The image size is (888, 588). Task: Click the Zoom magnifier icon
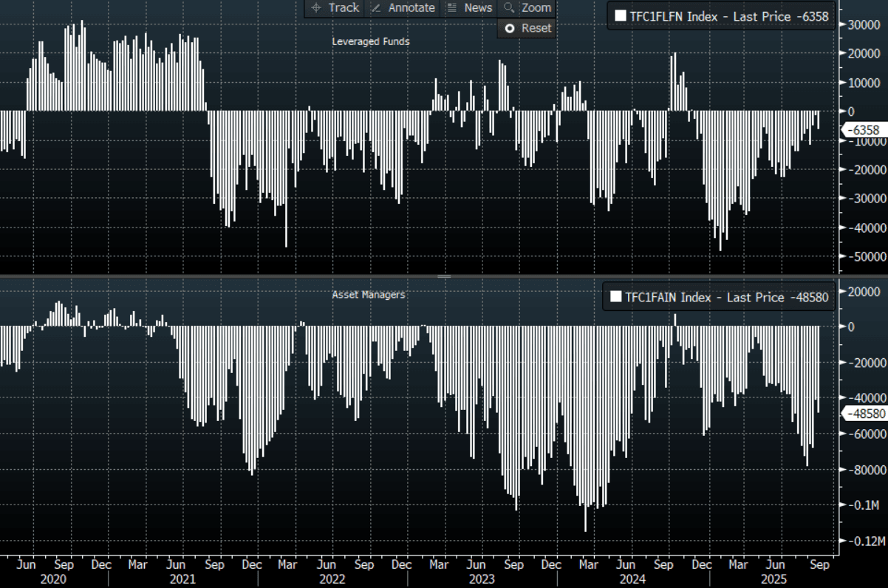tap(509, 7)
